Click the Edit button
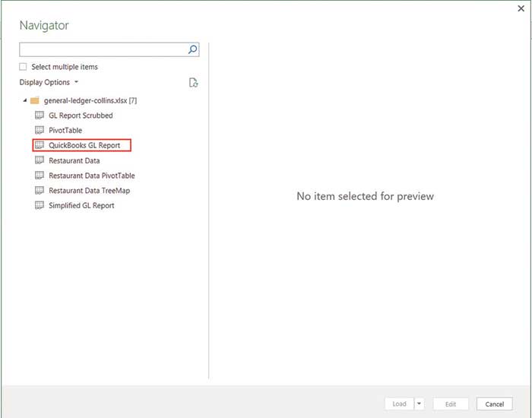The width and height of the screenshot is (532, 418). [x=451, y=404]
